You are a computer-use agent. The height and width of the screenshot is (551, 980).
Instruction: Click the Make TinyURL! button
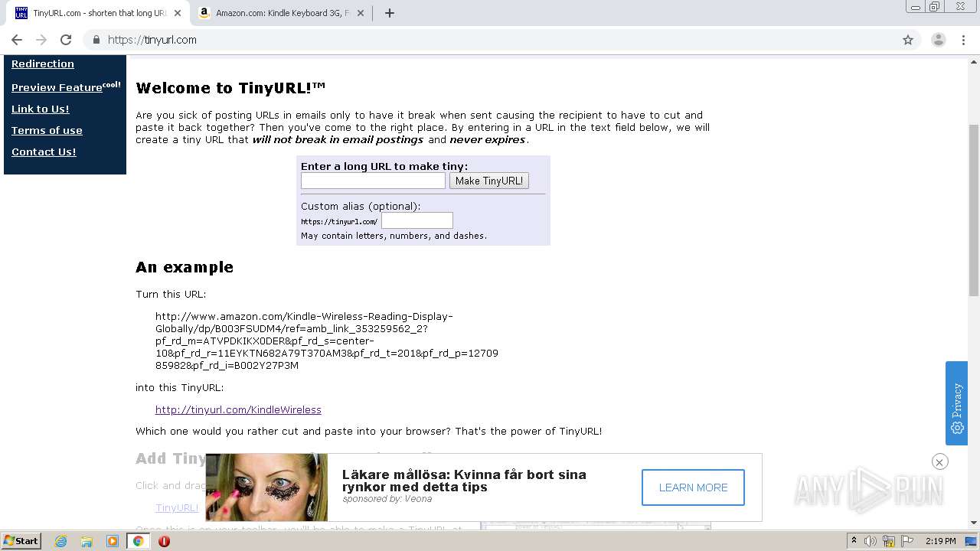489,181
